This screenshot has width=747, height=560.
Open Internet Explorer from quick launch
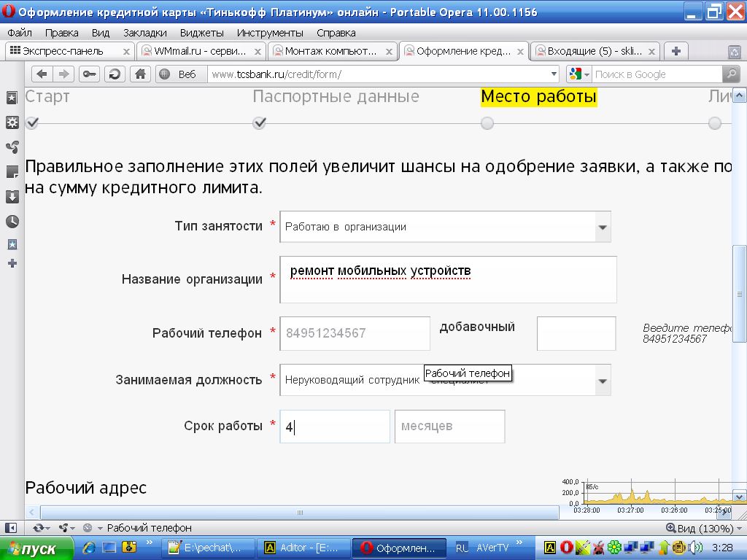click(88, 548)
